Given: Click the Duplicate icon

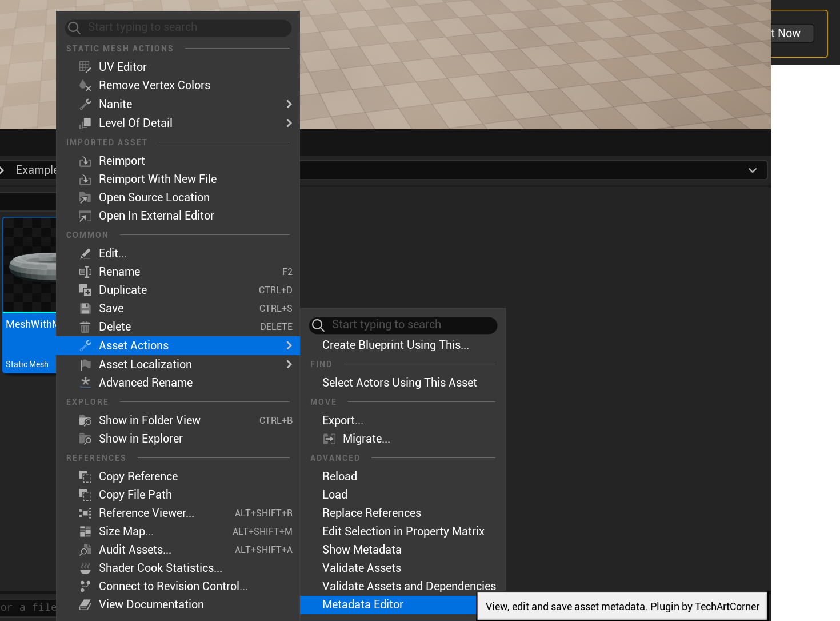Looking at the screenshot, I should (x=85, y=290).
